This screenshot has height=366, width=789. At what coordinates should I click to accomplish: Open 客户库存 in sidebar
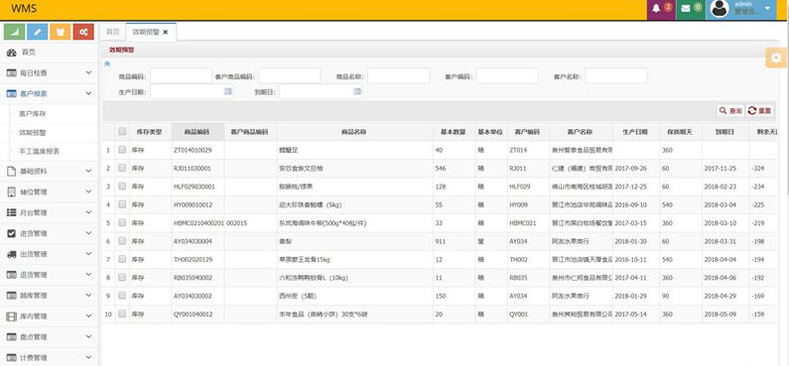(x=33, y=114)
